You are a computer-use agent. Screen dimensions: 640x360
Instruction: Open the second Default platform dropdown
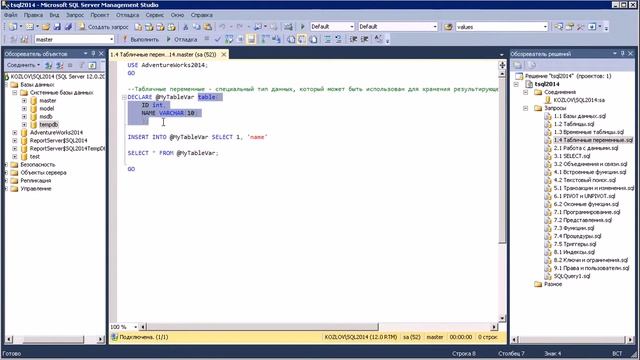(x=435, y=27)
